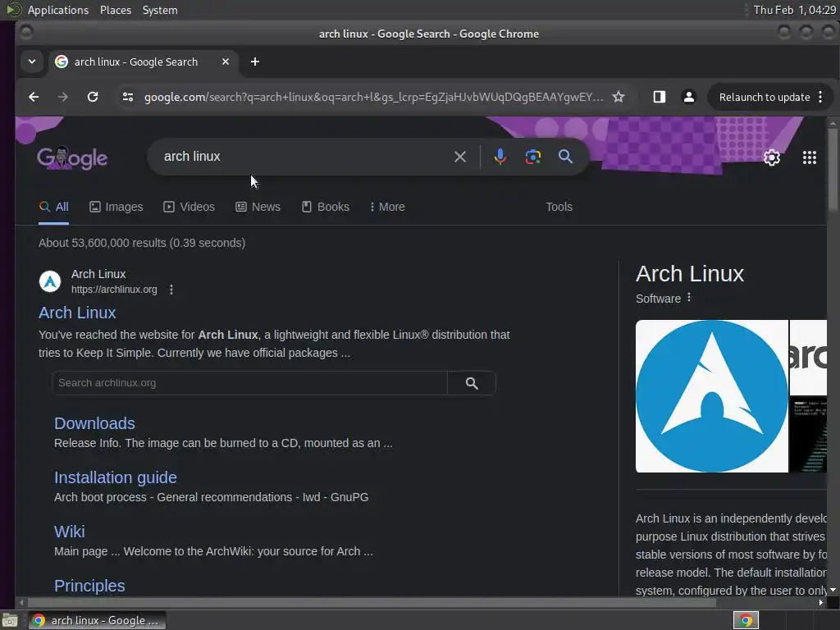840x630 pixels.
Task: Click the Google doodle logo
Action: point(72,158)
